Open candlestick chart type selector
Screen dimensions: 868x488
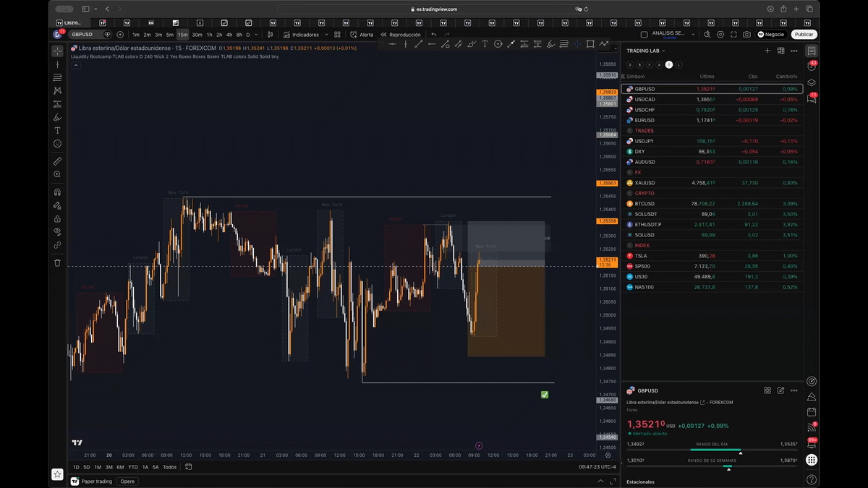(x=270, y=34)
